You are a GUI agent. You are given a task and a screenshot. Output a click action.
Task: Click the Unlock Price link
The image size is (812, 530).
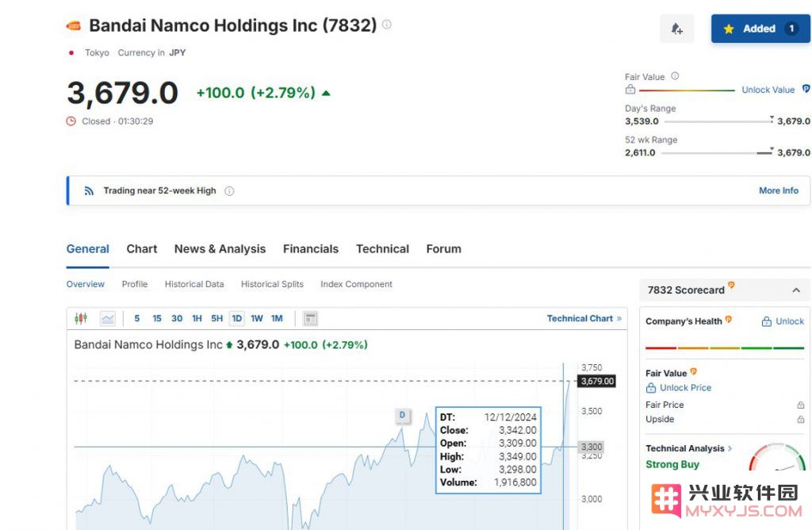686,388
